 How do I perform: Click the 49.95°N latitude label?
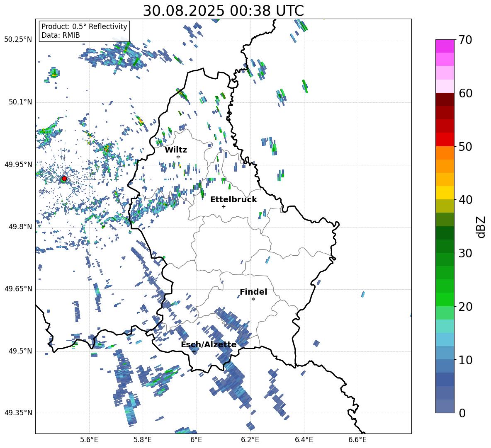click(x=18, y=165)
